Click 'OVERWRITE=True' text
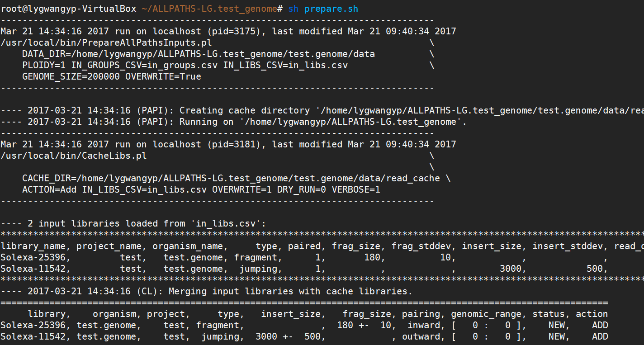This screenshot has width=644, height=345. click(163, 77)
